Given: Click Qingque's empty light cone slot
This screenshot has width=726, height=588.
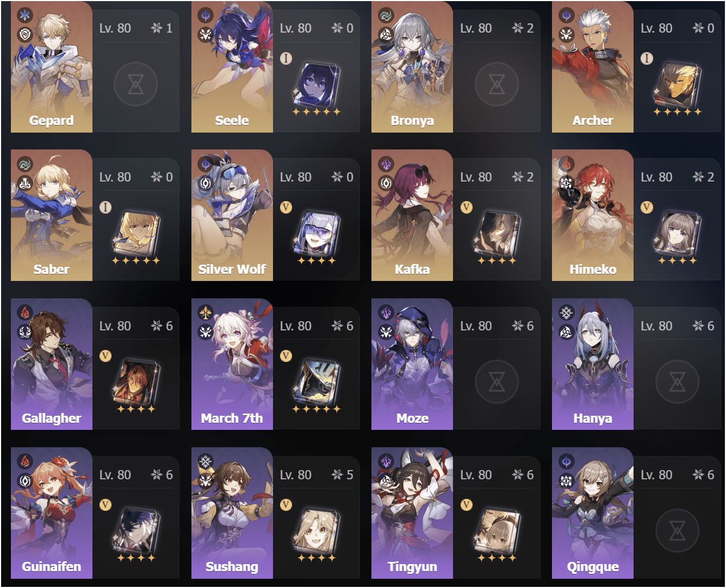Looking at the screenshot, I should click(677, 530).
